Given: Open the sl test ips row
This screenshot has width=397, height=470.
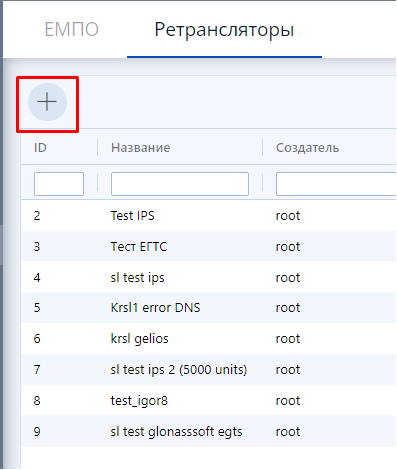Looking at the screenshot, I should click(208, 278).
